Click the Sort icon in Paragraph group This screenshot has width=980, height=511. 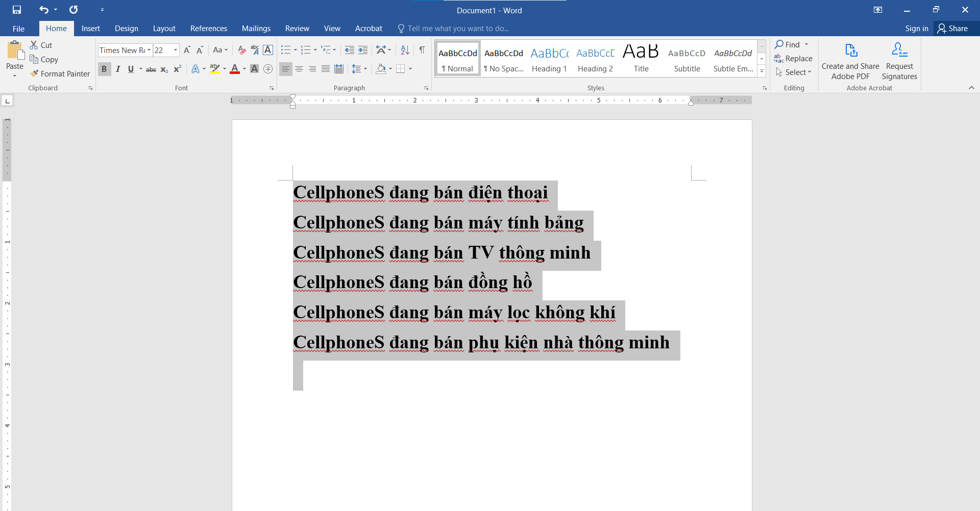tap(405, 50)
